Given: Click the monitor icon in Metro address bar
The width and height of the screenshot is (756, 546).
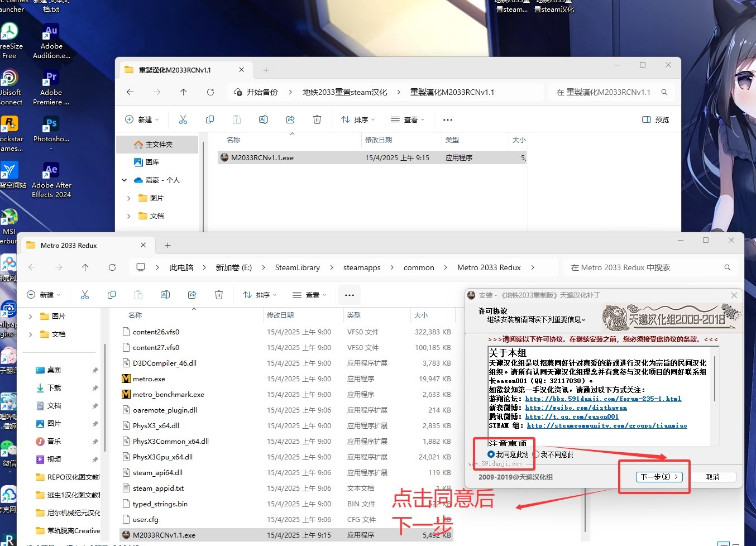Looking at the screenshot, I should (x=141, y=267).
